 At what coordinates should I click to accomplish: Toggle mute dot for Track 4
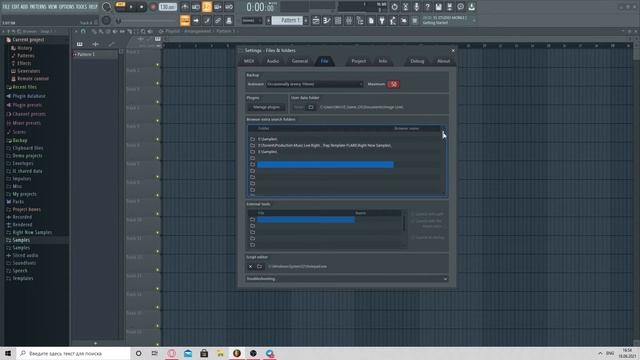coord(157,121)
